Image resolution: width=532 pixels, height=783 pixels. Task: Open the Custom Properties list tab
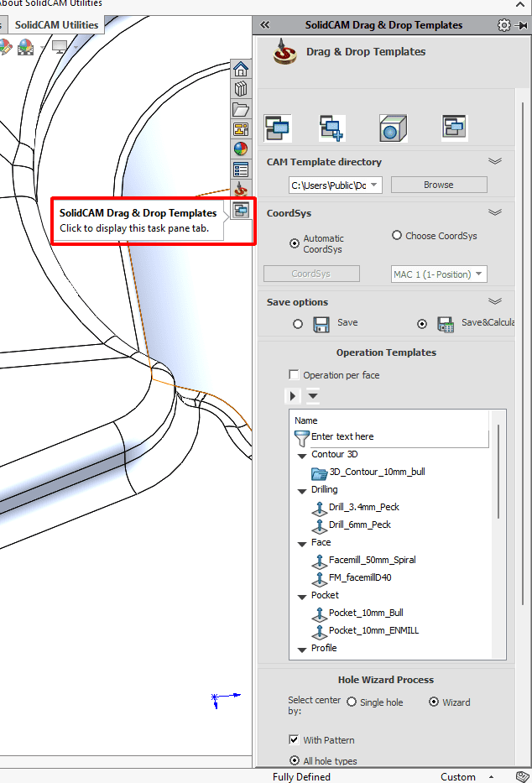[x=241, y=170]
